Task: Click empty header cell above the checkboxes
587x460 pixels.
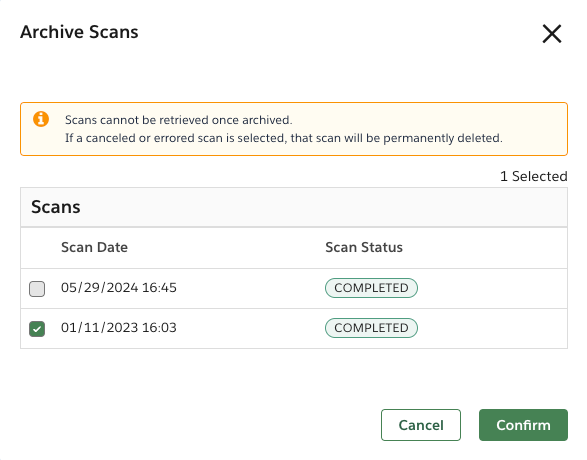Action: [x=37, y=247]
